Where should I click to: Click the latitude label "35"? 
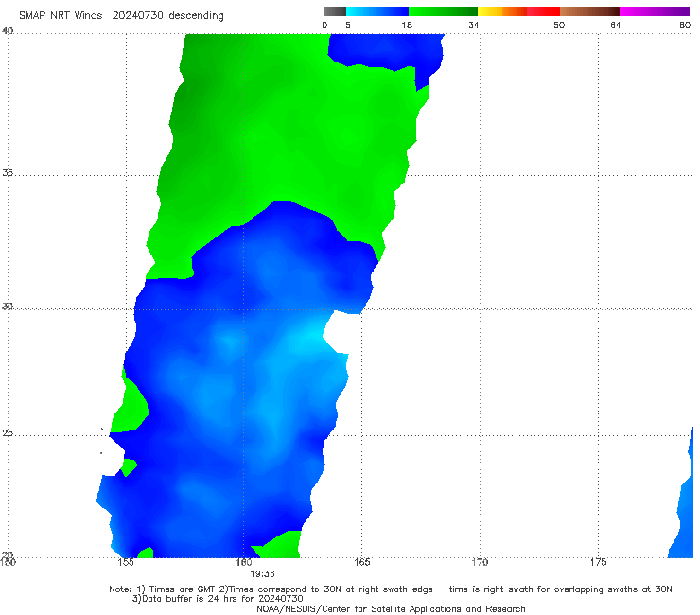(8, 172)
